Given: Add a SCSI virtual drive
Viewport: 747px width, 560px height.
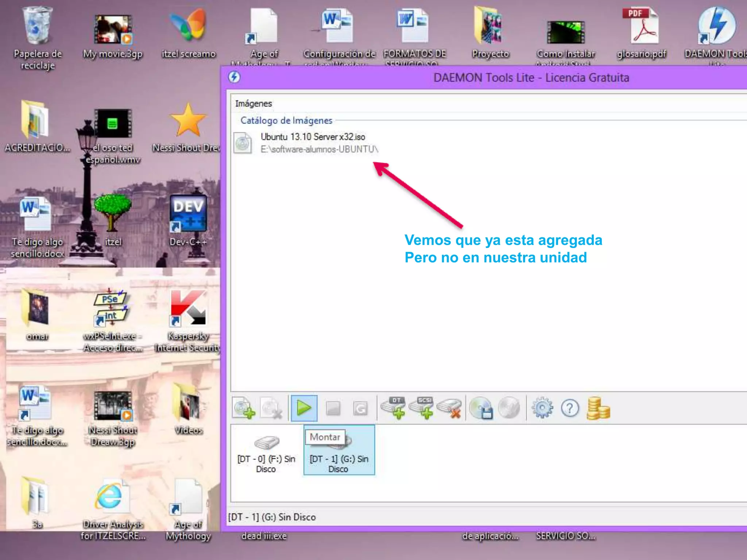Looking at the screenshot, I should 421,408.
